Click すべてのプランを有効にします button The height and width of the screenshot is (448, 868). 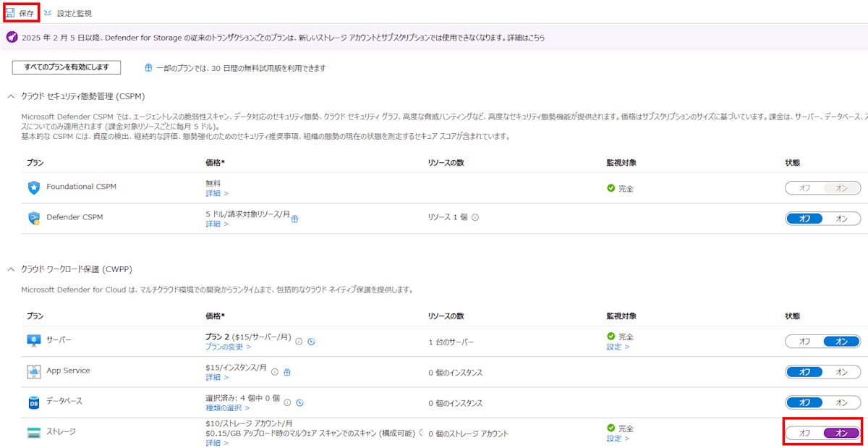click(x=67, y=67)
